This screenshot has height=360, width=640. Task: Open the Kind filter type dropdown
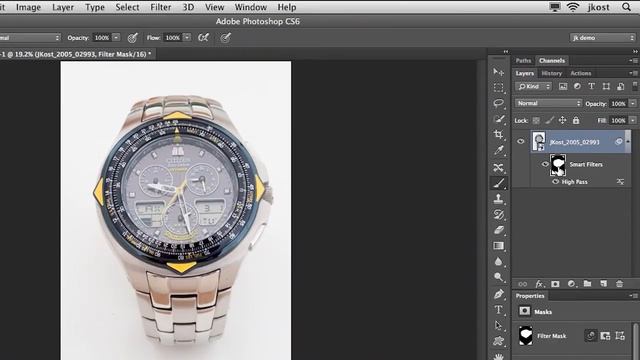[533, 86]
